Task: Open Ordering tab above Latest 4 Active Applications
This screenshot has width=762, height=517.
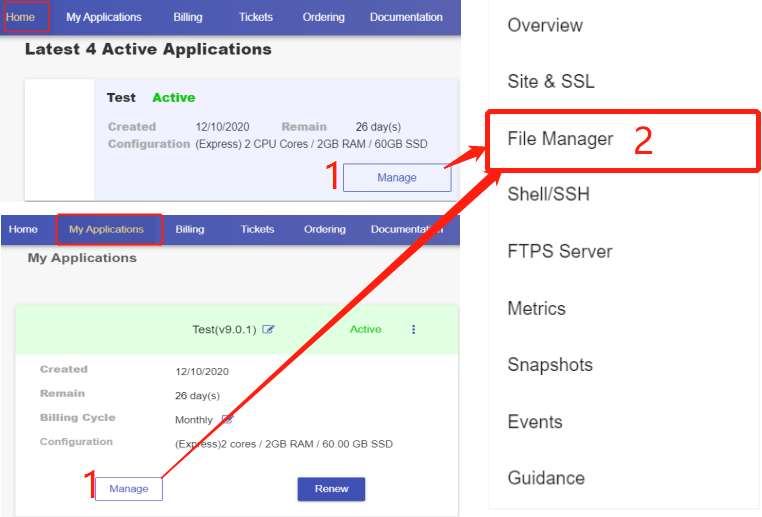Action: tap(323, 17)
